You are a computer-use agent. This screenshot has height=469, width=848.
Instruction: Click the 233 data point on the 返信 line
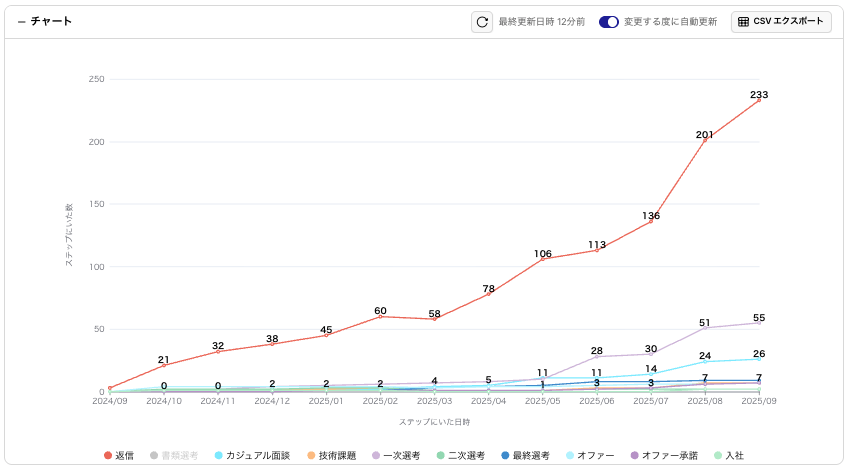point(759,100)
